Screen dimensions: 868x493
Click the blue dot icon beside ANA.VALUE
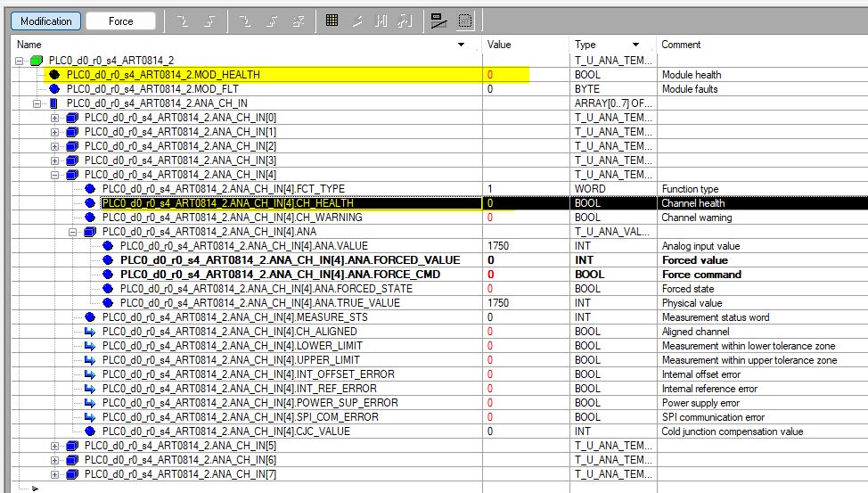click(108, 246)
